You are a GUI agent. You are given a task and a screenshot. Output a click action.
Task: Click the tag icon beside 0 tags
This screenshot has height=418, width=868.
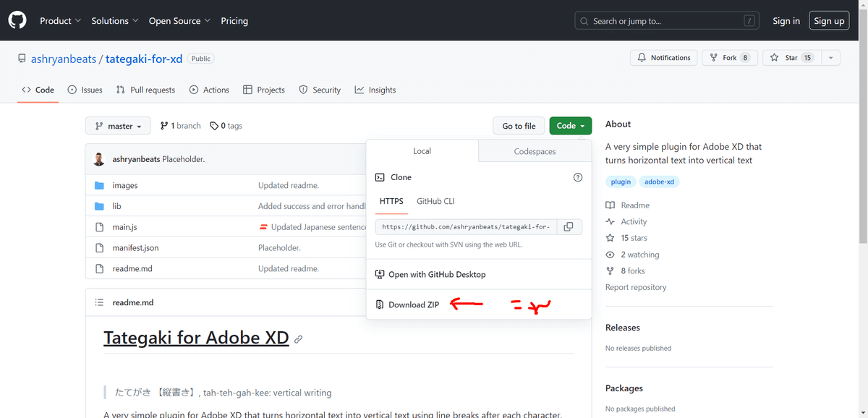[x=214, y=126]
